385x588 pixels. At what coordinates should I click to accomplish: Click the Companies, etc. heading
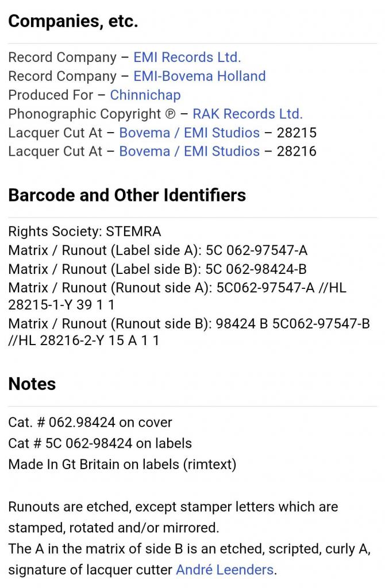point(73,21)
